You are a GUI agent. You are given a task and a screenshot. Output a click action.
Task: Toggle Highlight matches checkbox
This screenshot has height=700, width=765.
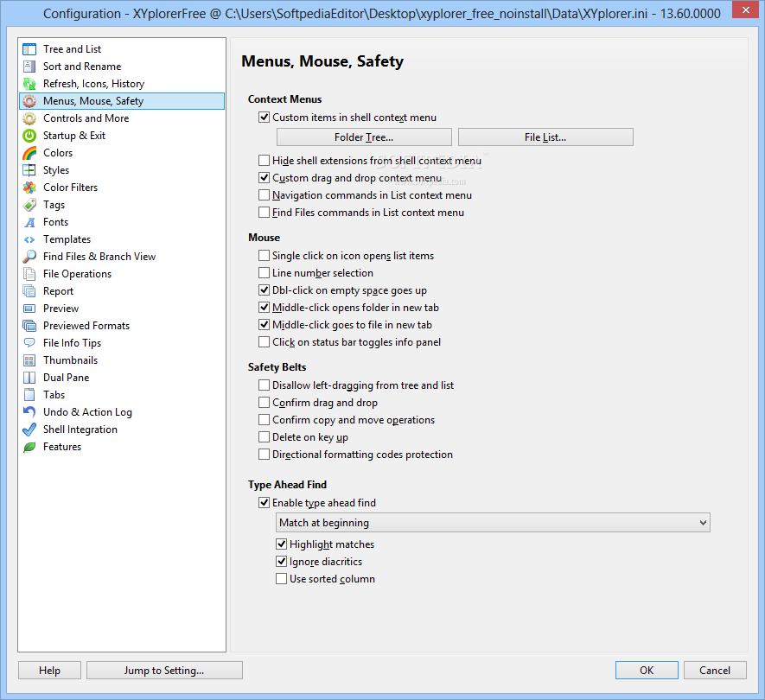[281, 544]
